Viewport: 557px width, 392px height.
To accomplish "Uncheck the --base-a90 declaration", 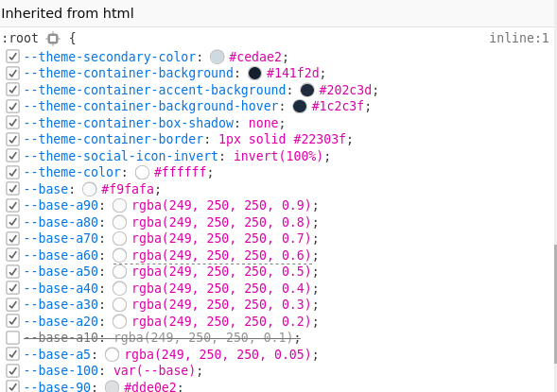I will click(x=13, y=205).
